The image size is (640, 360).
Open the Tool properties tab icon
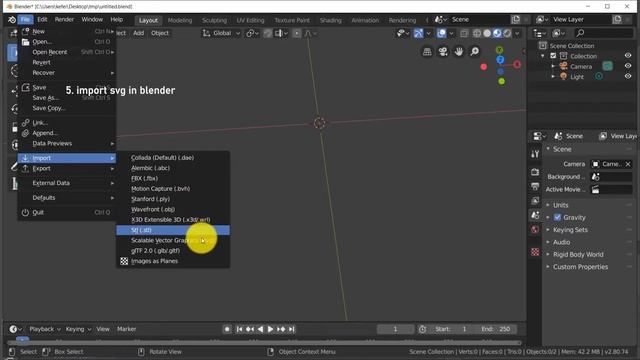pos(535,154)
